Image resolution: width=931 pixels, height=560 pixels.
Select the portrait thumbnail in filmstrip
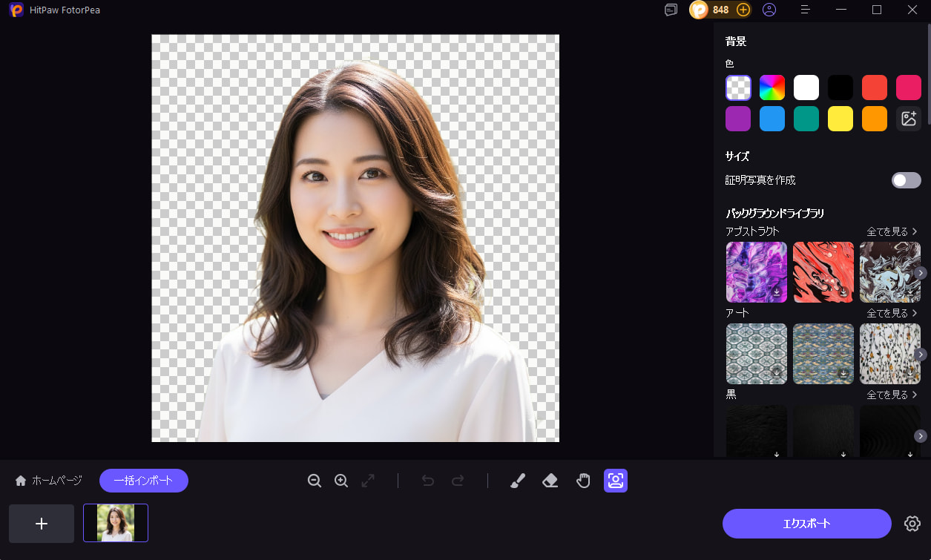(x=116, y=523)
